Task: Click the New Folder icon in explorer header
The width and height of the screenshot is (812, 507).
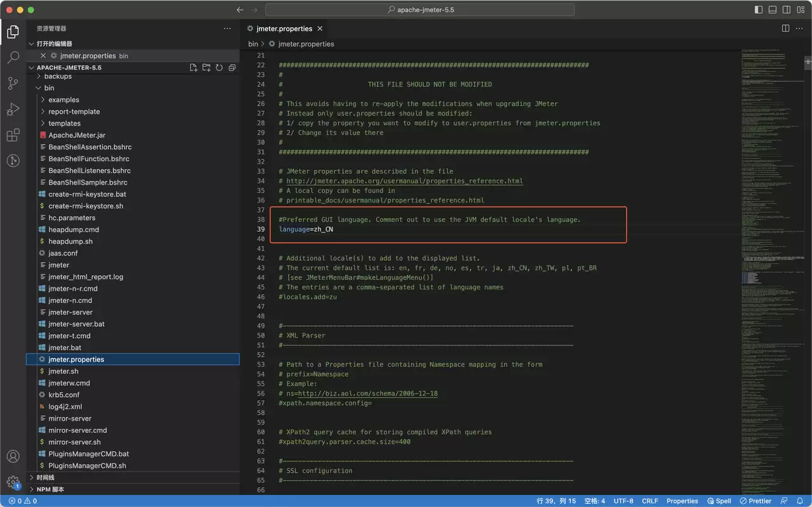Action: [206, 68]
